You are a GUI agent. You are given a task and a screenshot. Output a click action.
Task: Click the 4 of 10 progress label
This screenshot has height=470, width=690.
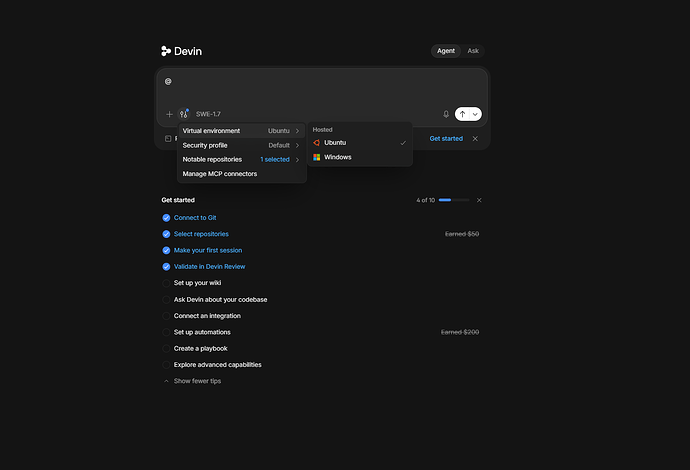(x=425, y=200)
